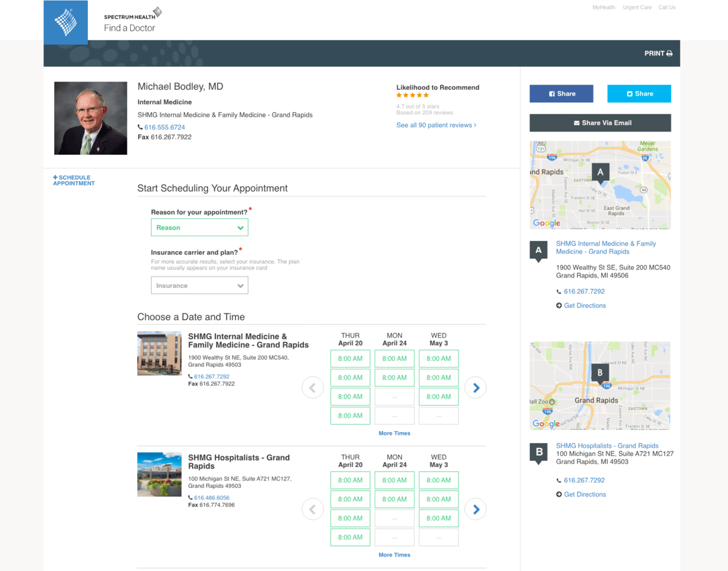The height and width of the screenshot is (571, 728).
Task: Show More Times for Hospitalists location
Action: tap(394, 554)
